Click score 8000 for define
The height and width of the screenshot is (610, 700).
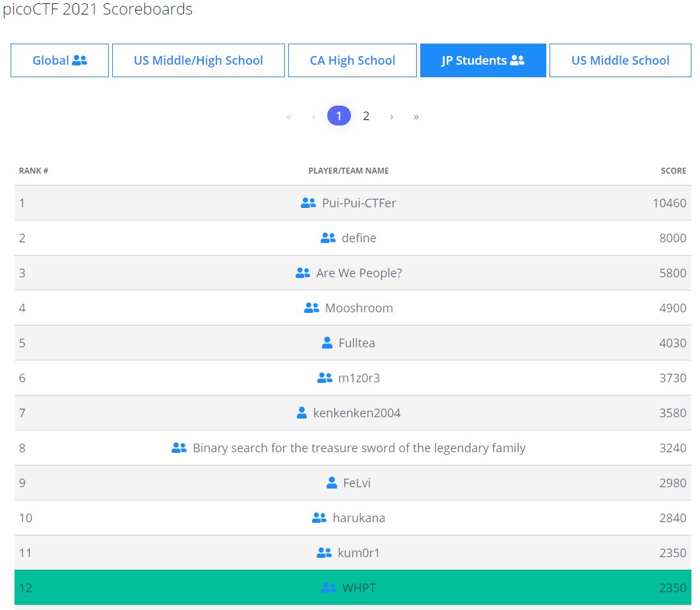tap(673, 238)
